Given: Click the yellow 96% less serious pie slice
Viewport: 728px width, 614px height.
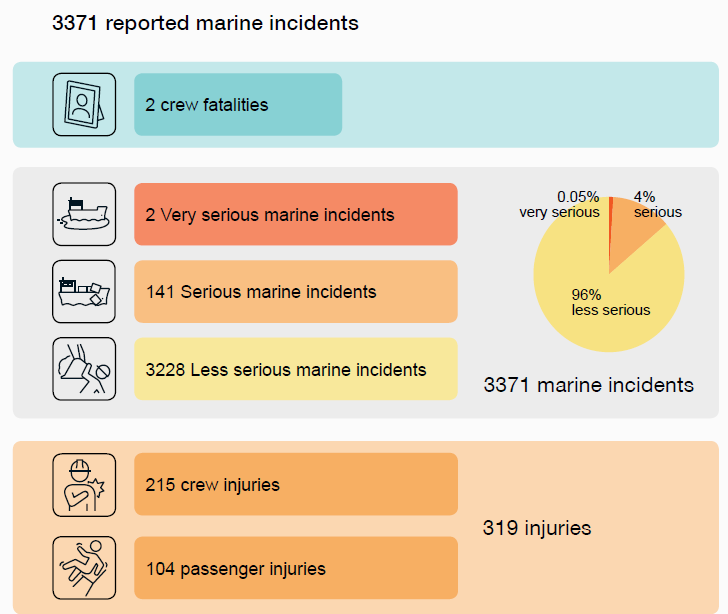Looking at the screenshot, I should [590, 300].
